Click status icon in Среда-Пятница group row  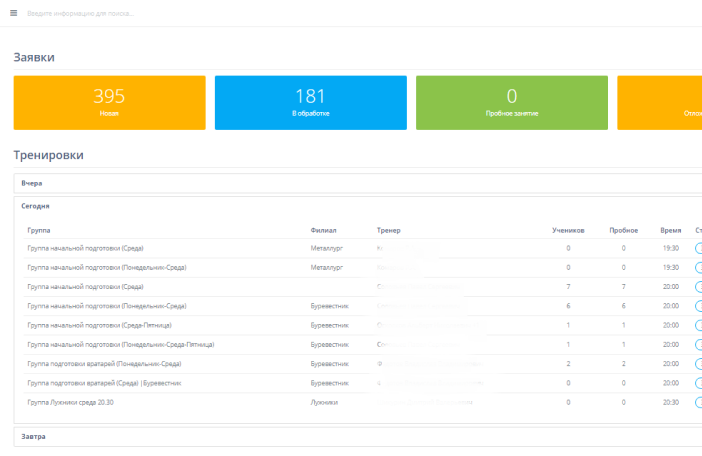[698, 325]
